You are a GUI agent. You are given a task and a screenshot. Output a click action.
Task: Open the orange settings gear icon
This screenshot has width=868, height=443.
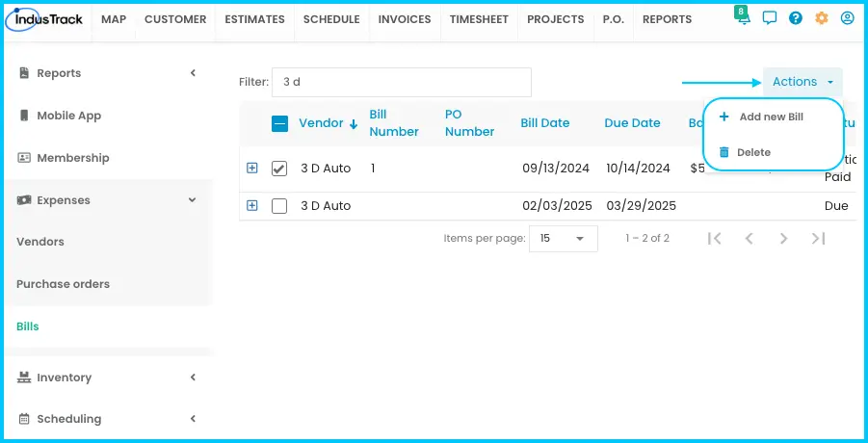click(x=822, y=18)
